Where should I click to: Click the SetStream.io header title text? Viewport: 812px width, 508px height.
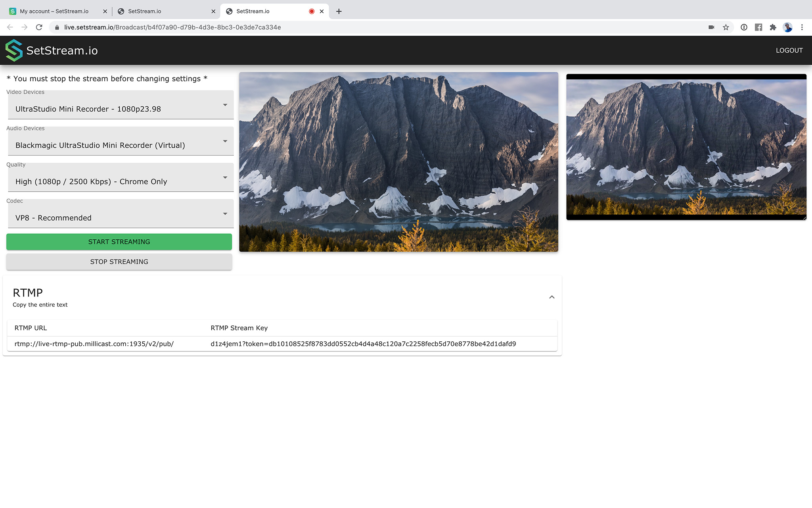[62, 50]
